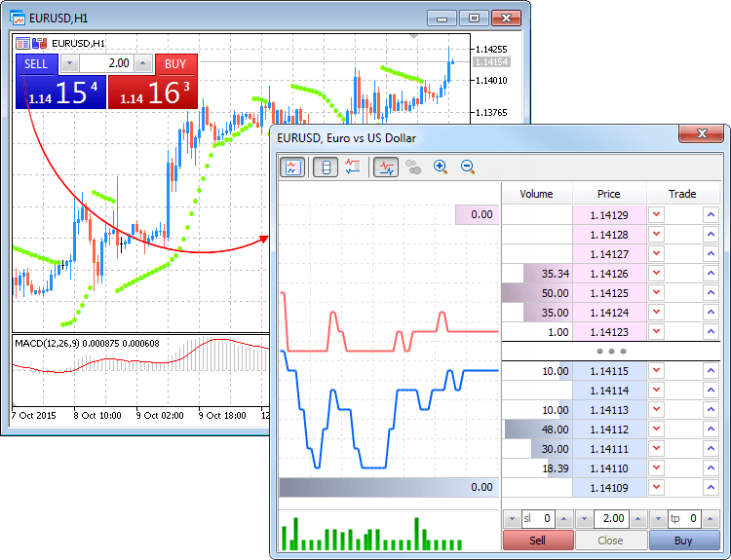Click BUY 1.14163 on the chart panel
Image resolution: width=731 pixels, height=560 pixels.
pyautogui.click(x=153, y=93)
